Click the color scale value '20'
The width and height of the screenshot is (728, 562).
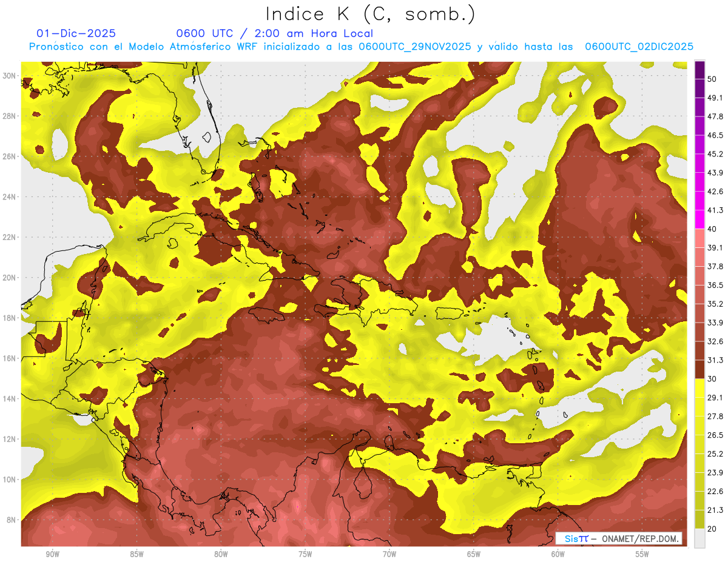(x=712, y=529)
